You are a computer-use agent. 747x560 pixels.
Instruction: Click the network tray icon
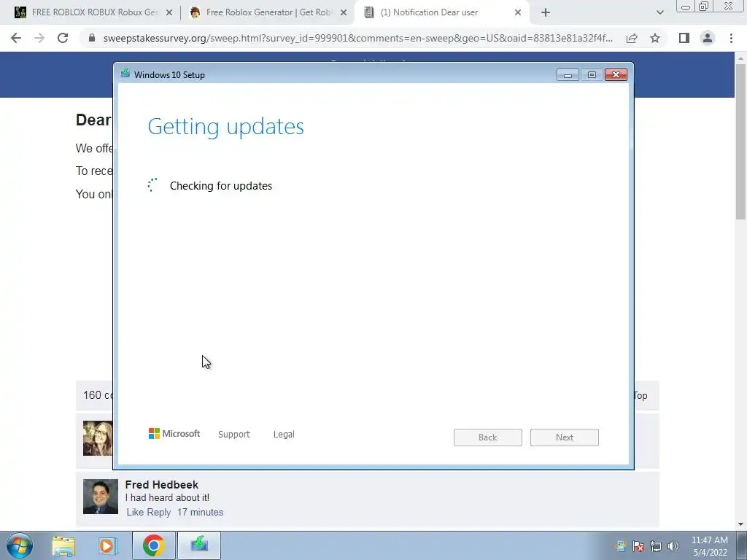(656, 547)
